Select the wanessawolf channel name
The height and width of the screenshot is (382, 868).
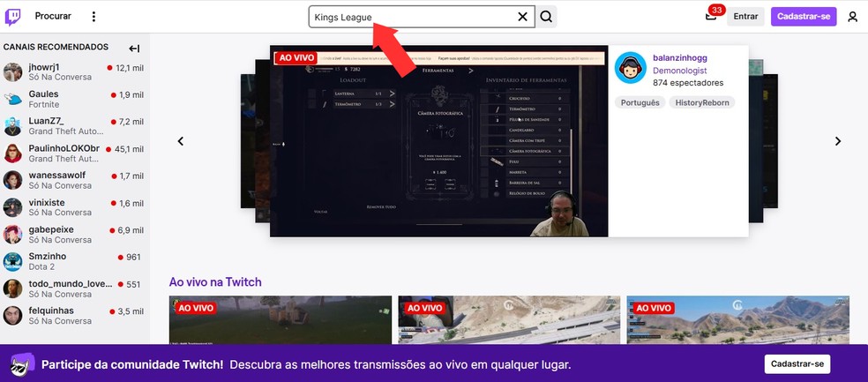pos(57,176)
